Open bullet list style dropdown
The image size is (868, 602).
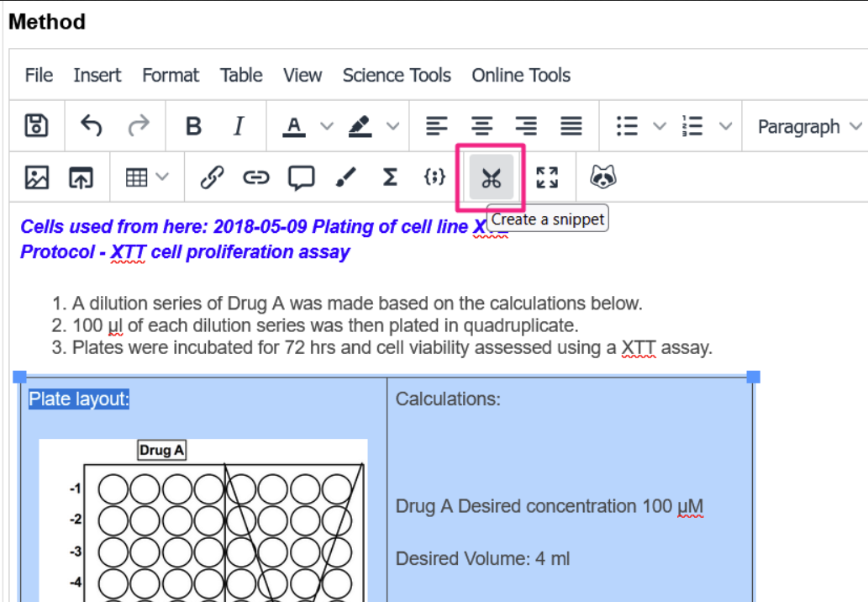pos(660,126)
